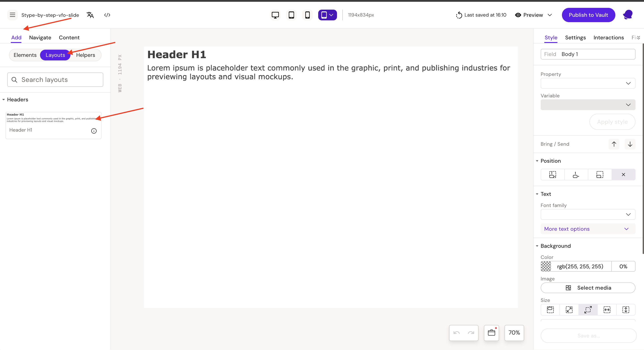Choose the second background Size icon
Viewport: 644px width, 350px height.
pyautogui.click(x=569, y=310)
